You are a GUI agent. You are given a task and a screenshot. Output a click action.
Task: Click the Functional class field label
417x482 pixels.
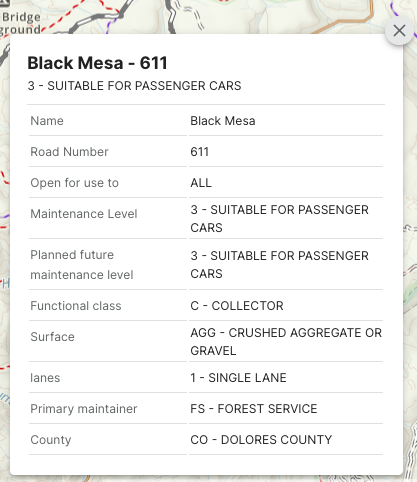pyautogui.click(x=76, y=306)
